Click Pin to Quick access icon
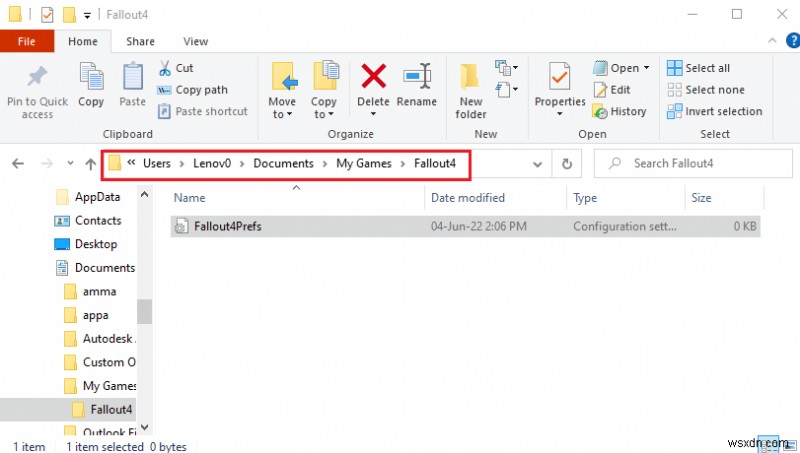Viewport: 800px width, 453px height. pyautogui.click(x=37, y=77)
